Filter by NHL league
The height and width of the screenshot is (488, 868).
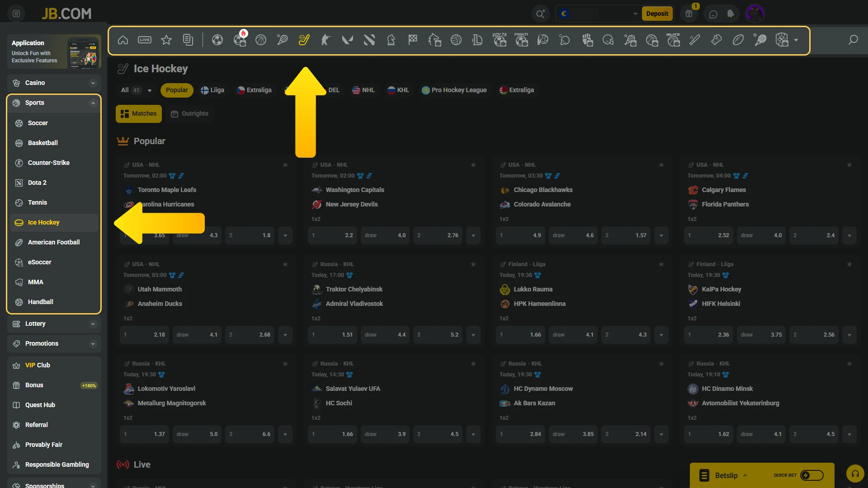(363, 90)
